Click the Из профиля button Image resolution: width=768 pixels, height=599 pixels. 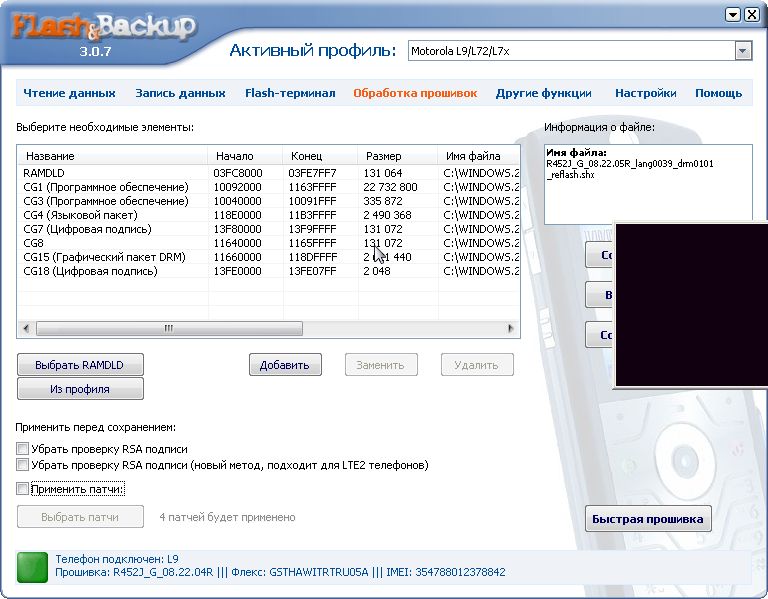click(80, 389)
